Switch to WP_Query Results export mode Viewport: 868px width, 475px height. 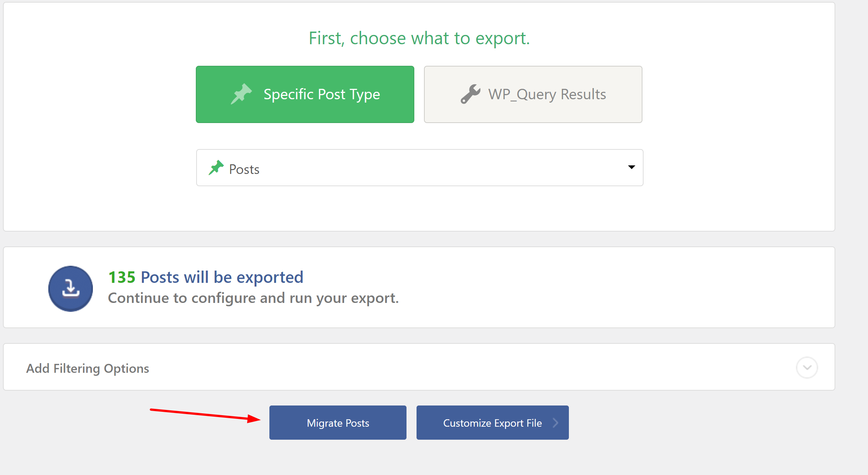click(533, 94)
